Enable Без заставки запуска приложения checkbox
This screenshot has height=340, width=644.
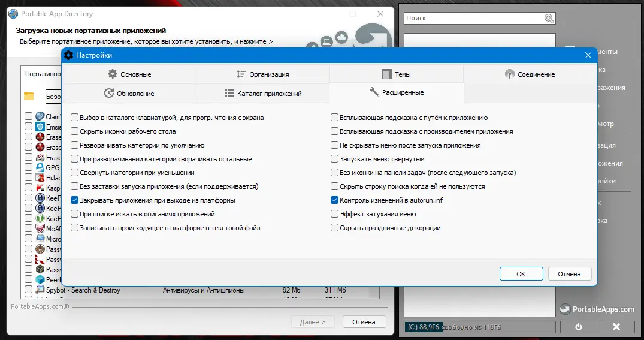point(74,186)
